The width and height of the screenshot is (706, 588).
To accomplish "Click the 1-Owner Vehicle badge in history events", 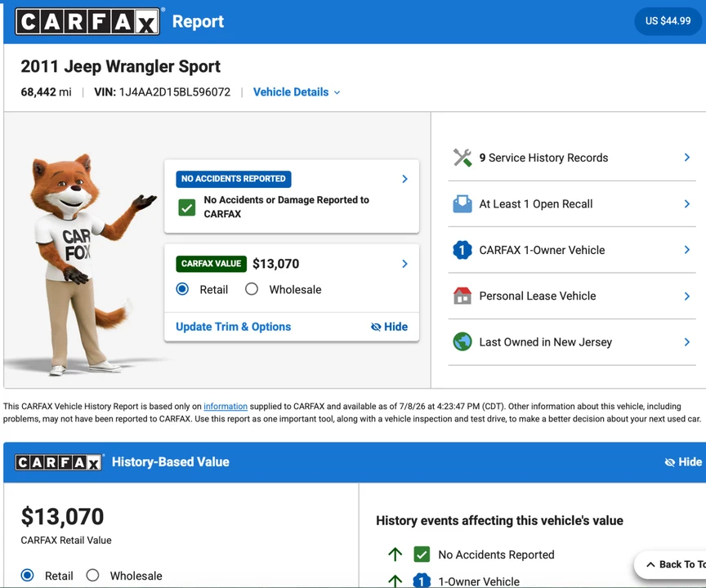I will [x=422, y=581].
